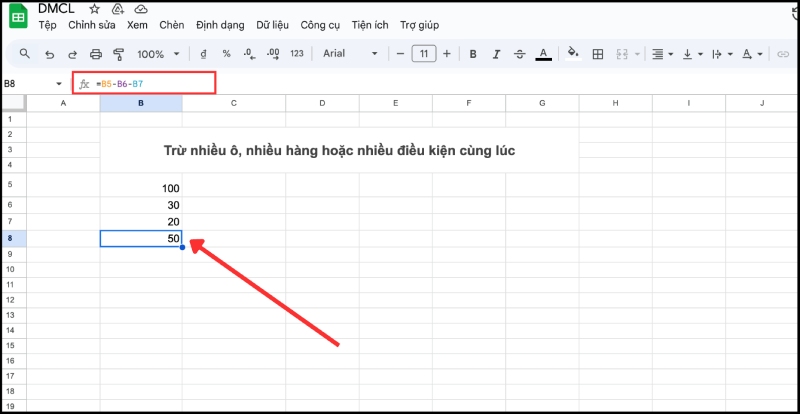
Task: Select column B header
Action: pyautogui.click(x=141, y=103)
